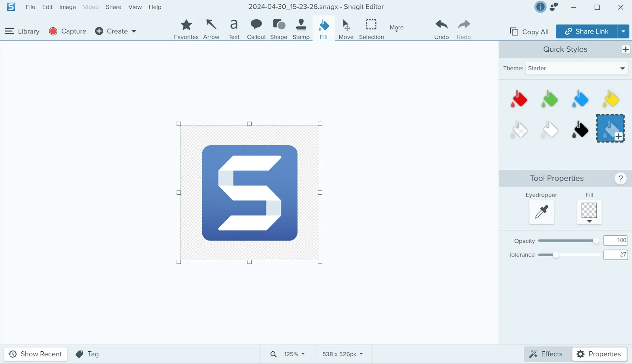
Task: Choose the white fill quick style
Action: (x=549, y=129)
